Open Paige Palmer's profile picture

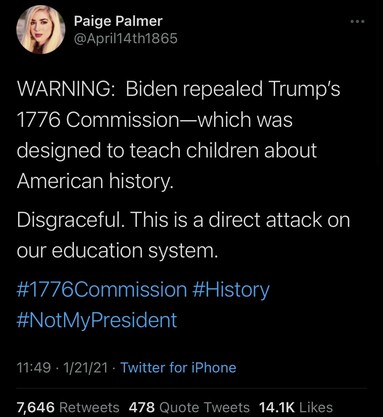pos(41,30)
